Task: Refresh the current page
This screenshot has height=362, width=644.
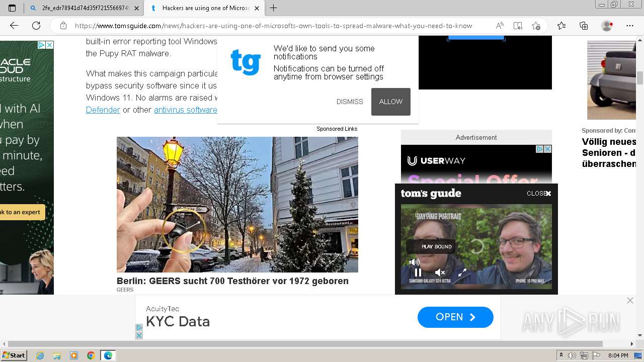Action: pyautogui.click(x=36, y=26)
